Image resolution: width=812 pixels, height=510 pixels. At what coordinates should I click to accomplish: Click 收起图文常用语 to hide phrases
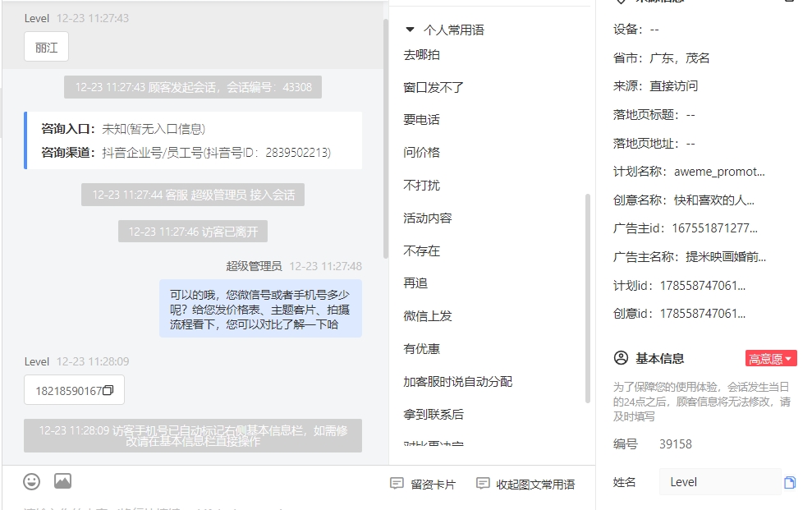525,484
